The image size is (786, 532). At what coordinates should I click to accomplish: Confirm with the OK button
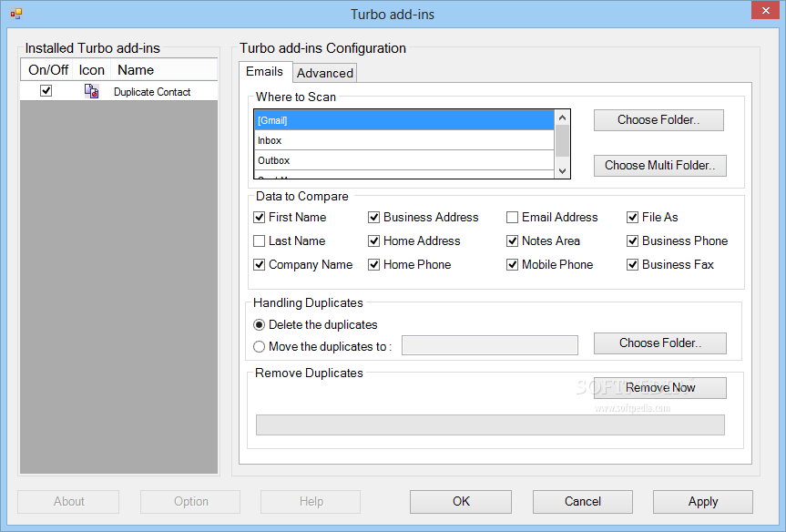(461, 502)
